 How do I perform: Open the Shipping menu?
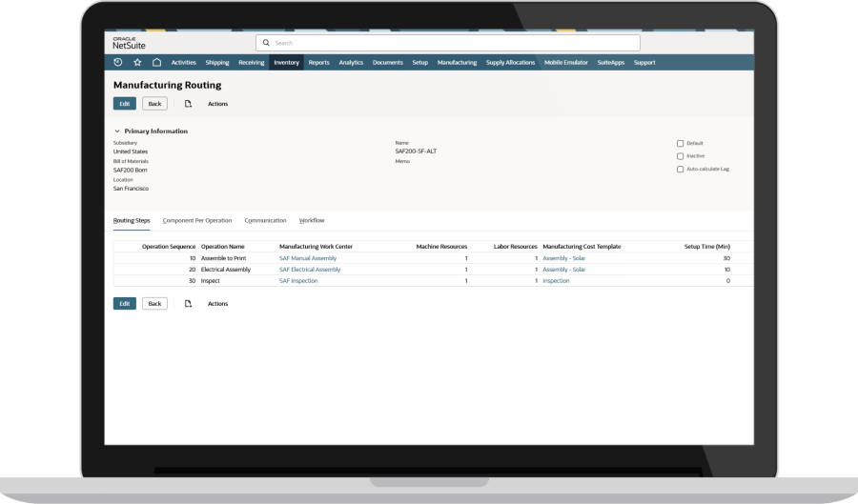pos(217,62)
